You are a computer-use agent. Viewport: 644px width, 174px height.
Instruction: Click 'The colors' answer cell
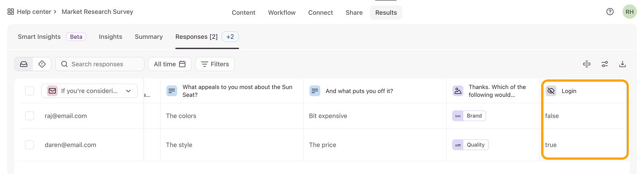pos(232,116)
